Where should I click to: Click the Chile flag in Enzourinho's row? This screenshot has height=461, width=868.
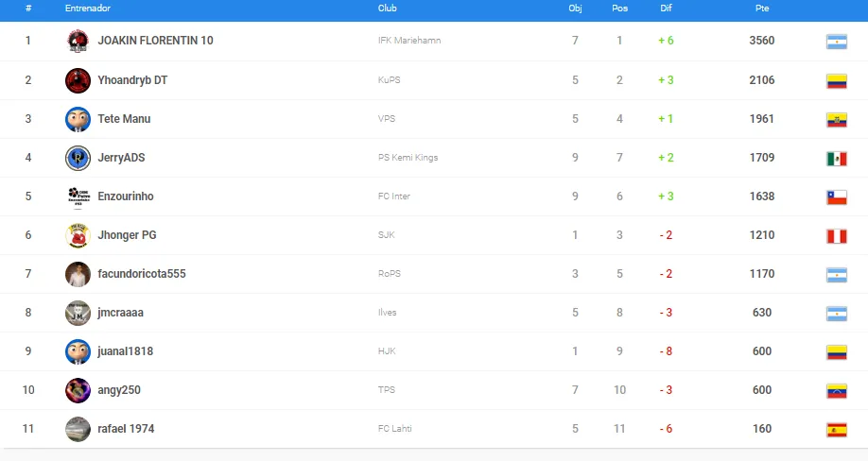click(x=837, y=197)
